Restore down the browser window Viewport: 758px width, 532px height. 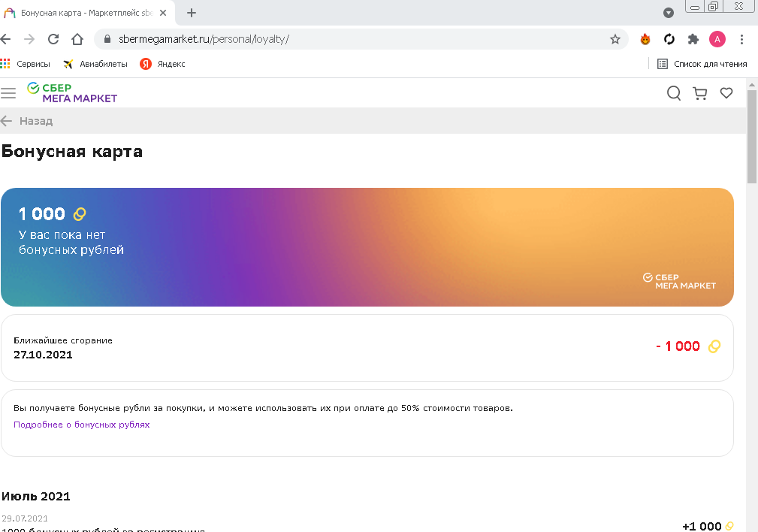click(713, 7)
